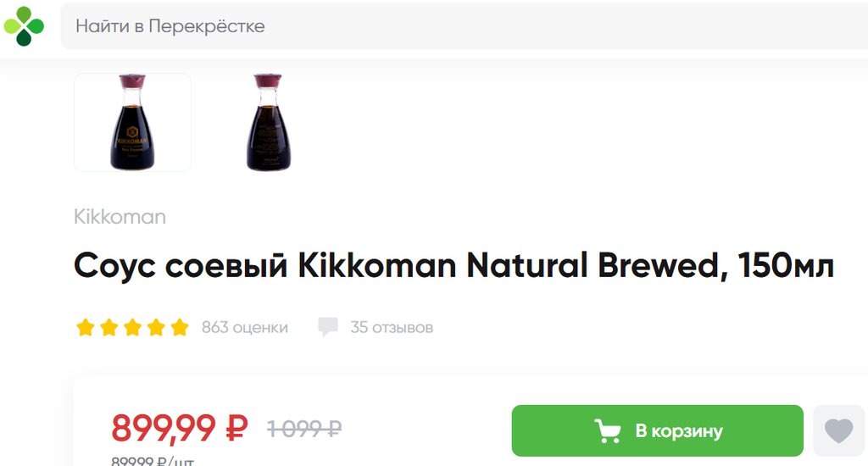Click the Perekrestok green clover logo

[24, 25]
